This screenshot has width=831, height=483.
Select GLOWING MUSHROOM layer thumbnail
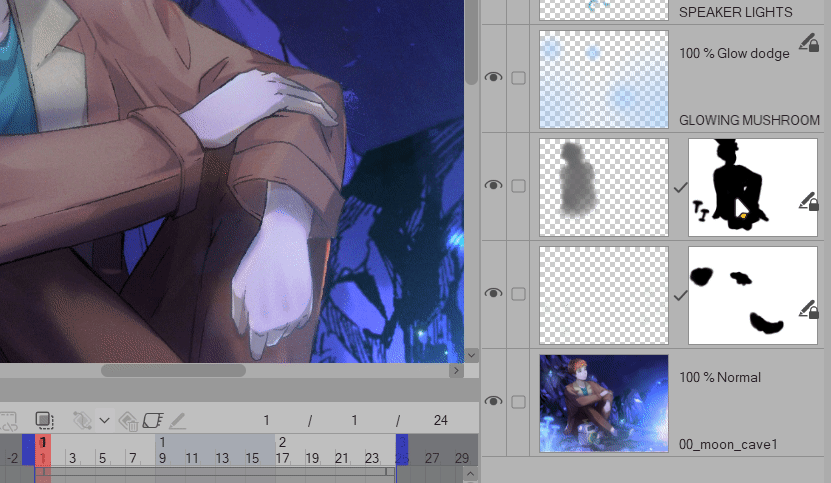pos(604,79)
